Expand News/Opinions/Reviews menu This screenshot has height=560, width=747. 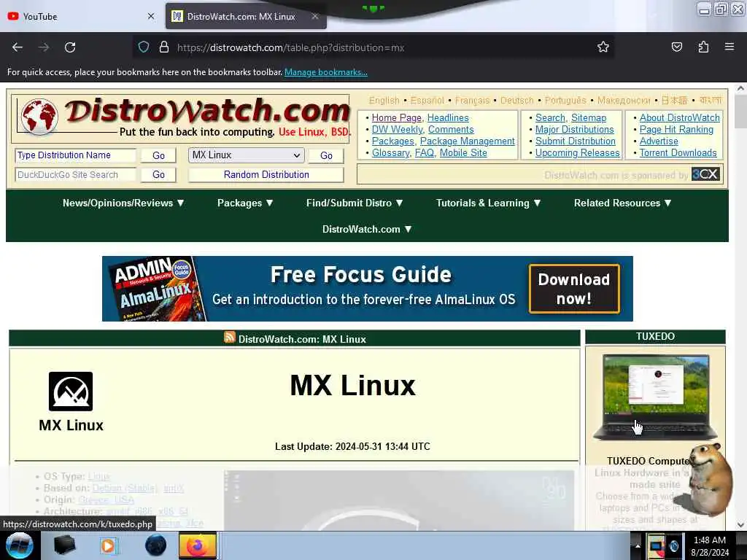coord(123,203)
